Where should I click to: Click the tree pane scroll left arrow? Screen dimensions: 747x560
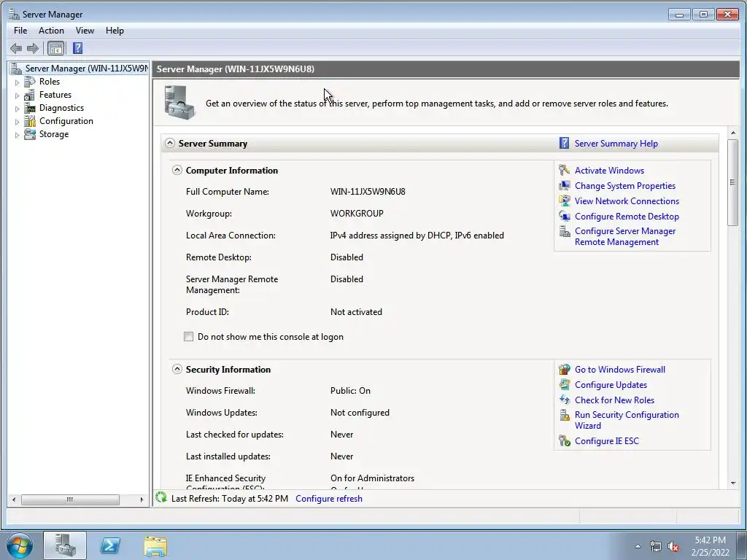(14, 499)
